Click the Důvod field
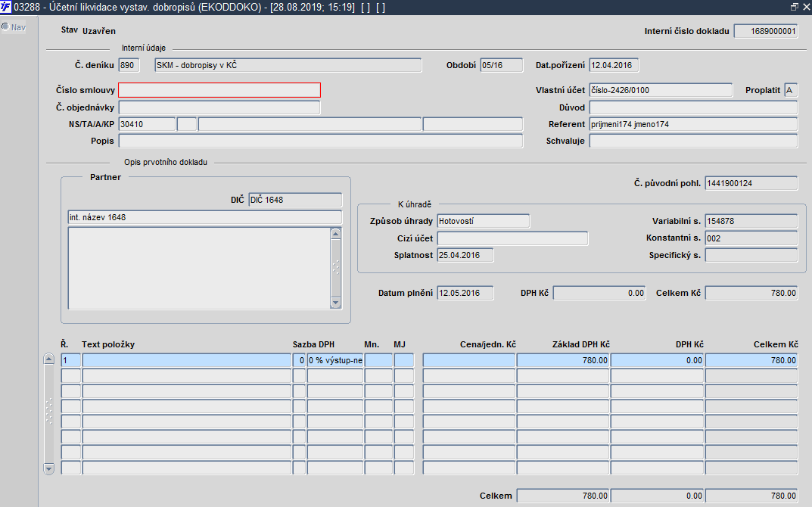The height and width of the screenshot is (507, 812). pos(693,107)
